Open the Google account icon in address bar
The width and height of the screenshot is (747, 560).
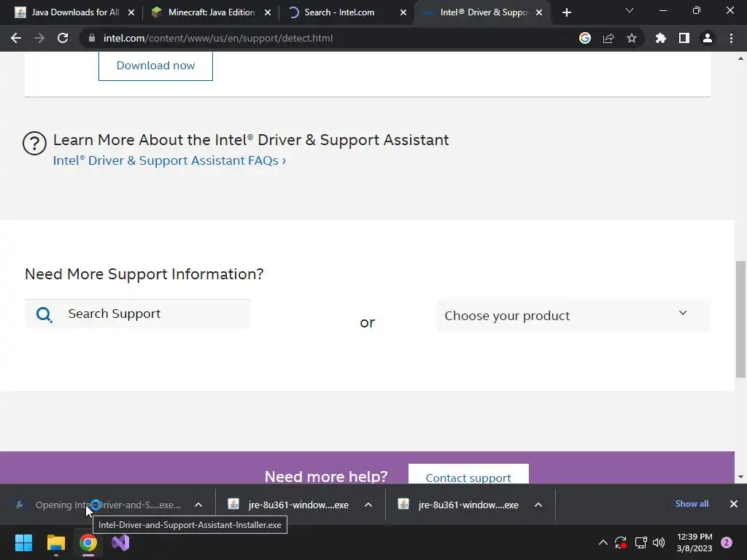[585, 38]
